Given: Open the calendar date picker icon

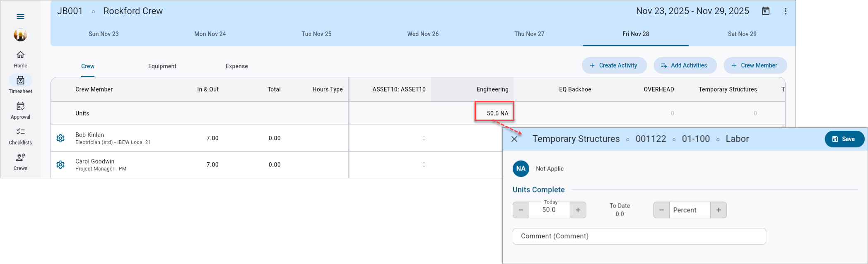Looking at the screenshot, I should (766, 11).
